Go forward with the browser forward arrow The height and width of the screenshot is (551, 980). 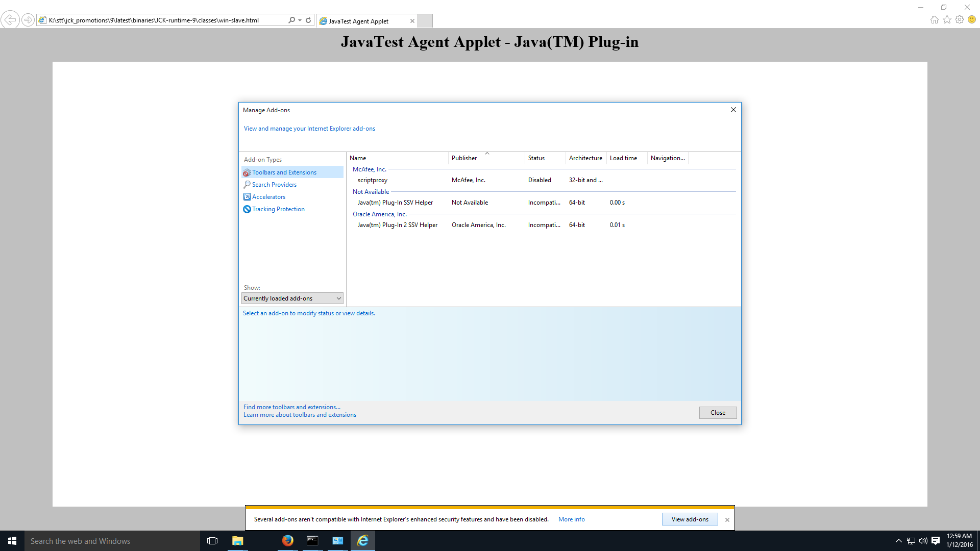click(28, 20)
